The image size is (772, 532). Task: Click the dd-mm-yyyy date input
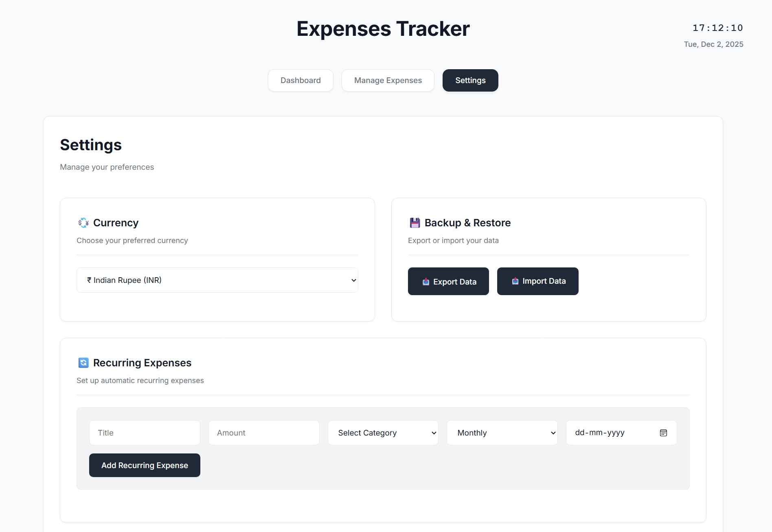click(x=607, y=433)
